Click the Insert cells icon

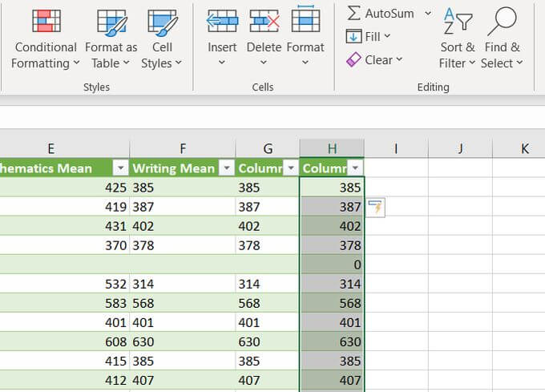(222, 22)
